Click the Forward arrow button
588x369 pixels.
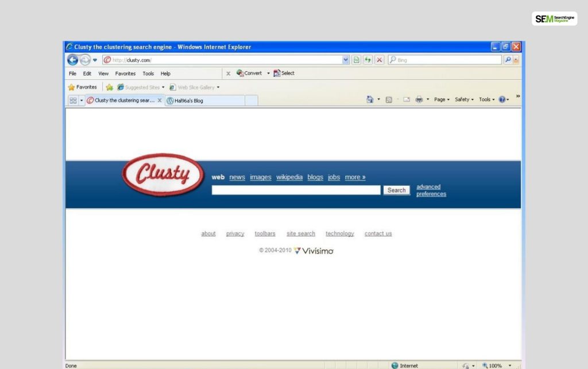[x=85, y=60]
